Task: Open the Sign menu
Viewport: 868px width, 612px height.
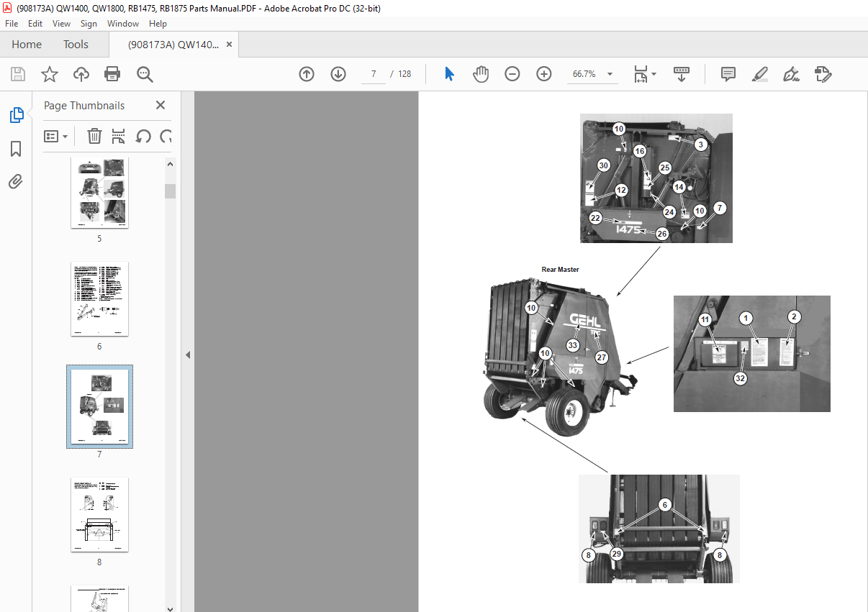Action: (89, 24)
